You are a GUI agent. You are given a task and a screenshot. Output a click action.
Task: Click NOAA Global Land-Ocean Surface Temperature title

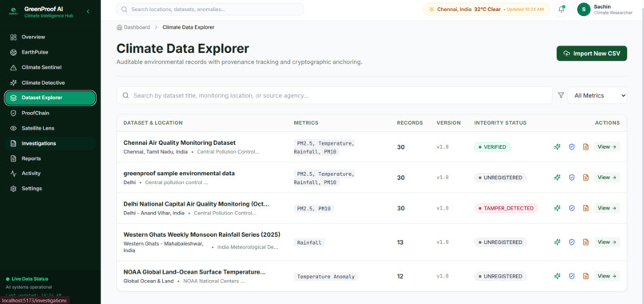click(194, 272)
